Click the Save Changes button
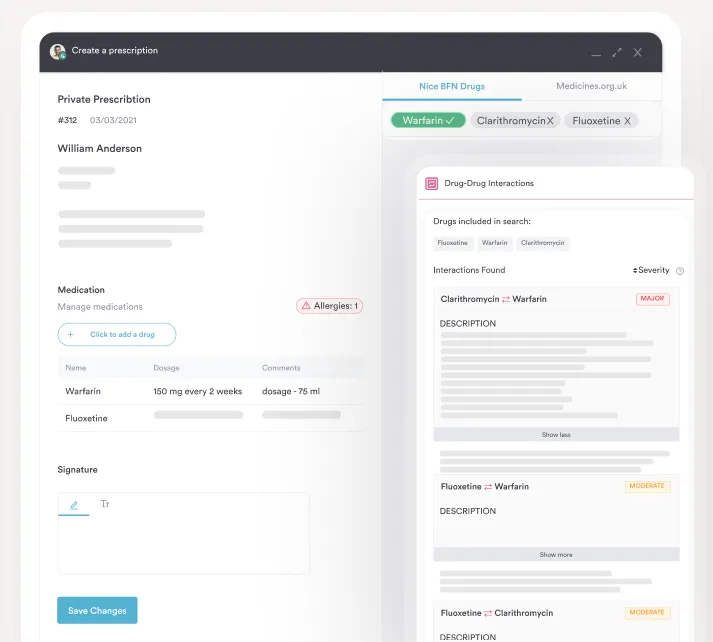The image size is (713, 642). [x=97, y=610]
